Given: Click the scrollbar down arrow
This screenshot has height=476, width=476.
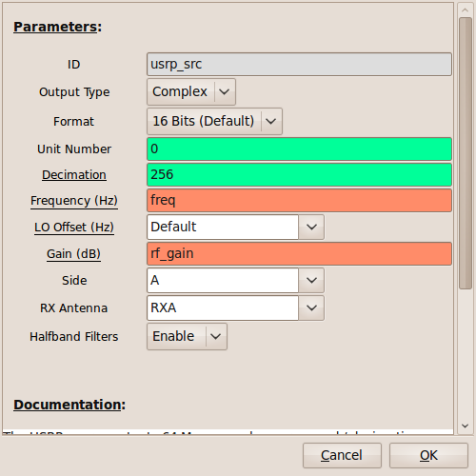Looking at the screenshot, I should point(466,426).
